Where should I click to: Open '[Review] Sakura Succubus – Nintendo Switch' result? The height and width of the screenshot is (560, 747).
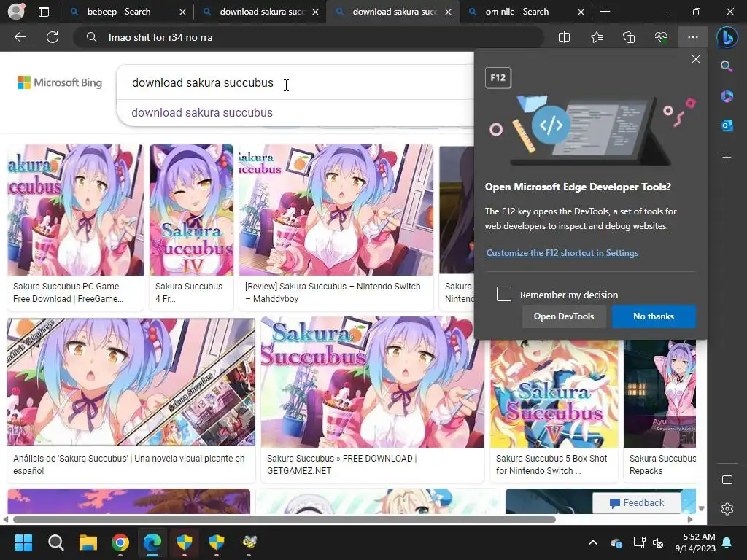pyautogui.click(x=336, y=227)
